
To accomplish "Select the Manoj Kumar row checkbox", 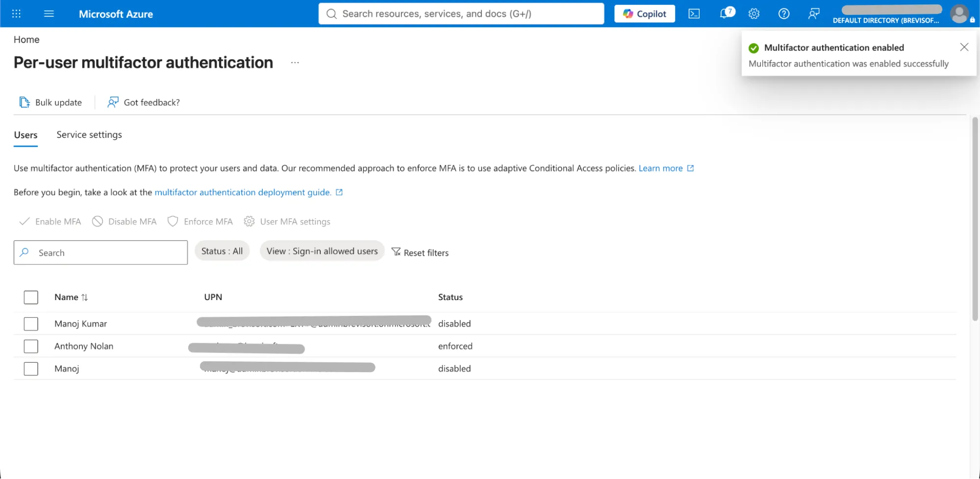I will (31, 324).
